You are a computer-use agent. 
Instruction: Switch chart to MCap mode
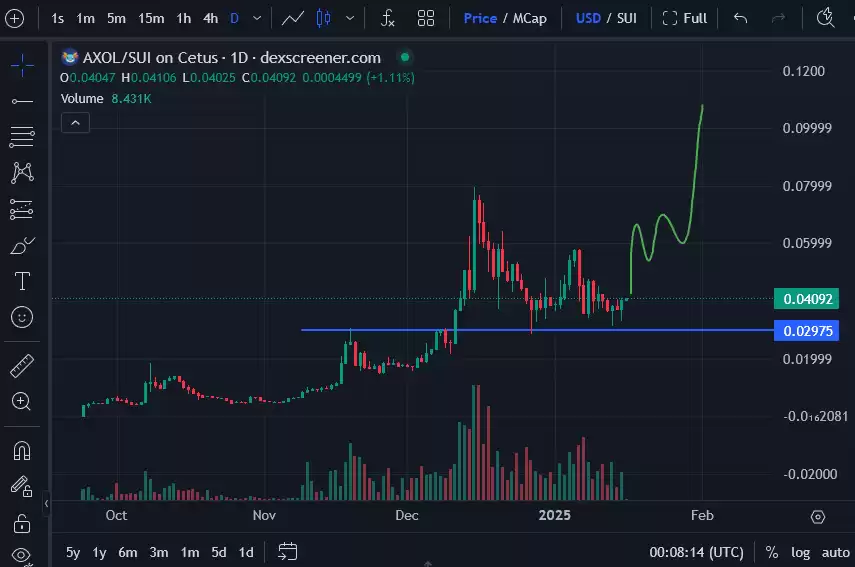click(x=529, y=19)
